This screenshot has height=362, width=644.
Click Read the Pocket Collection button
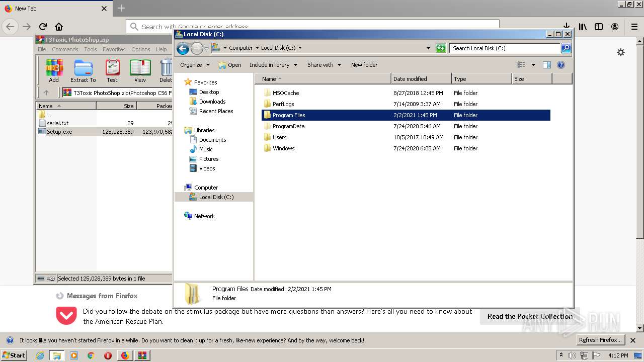530,316
